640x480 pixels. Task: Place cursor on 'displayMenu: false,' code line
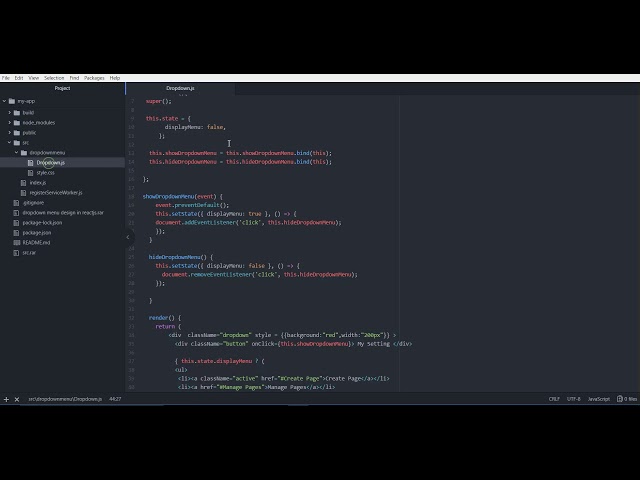(x=195, y=127)
